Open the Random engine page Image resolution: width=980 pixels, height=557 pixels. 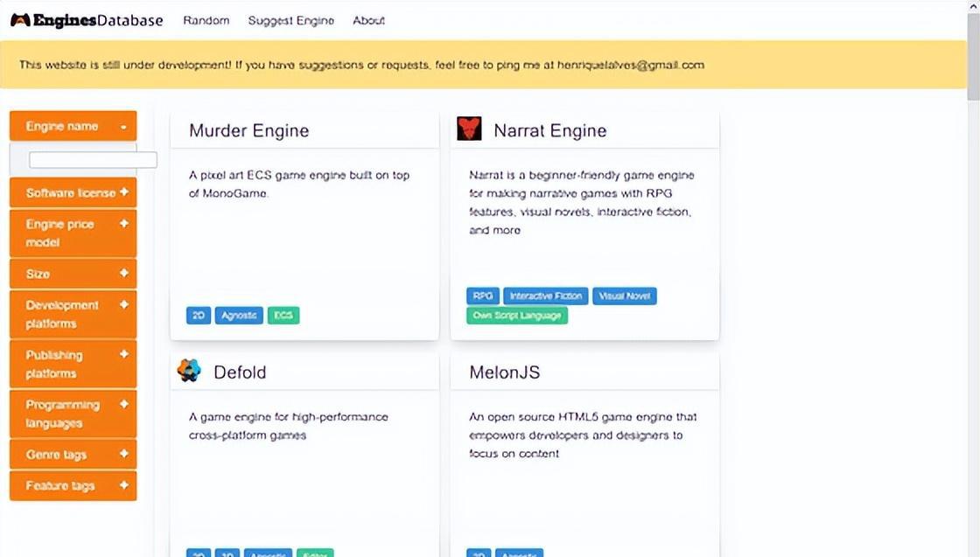point(206,21)
